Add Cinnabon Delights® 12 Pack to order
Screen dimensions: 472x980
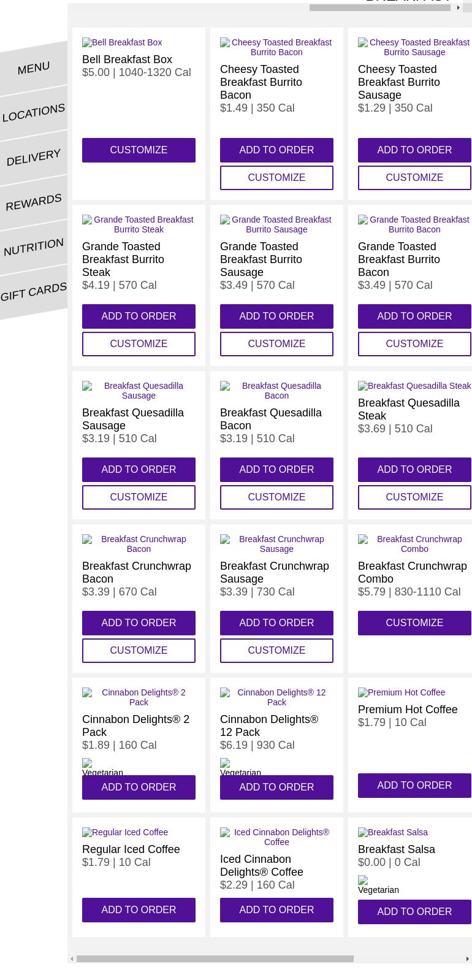276,787
